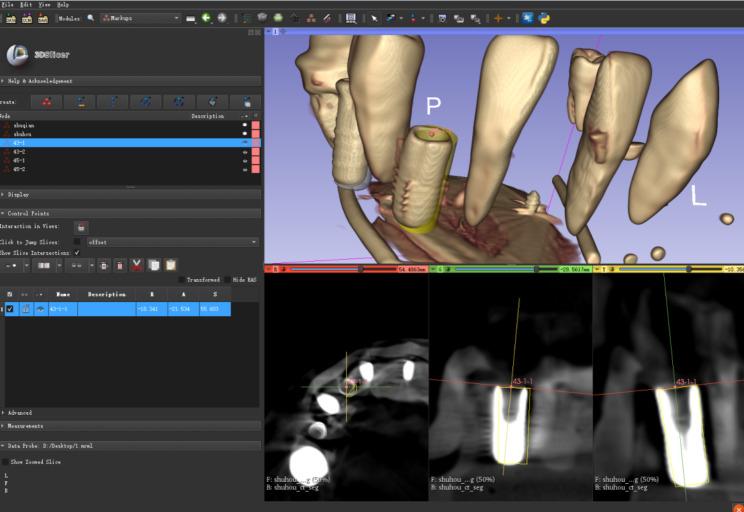Enable the Hide RAS checkbox

[x=227, y=279]
